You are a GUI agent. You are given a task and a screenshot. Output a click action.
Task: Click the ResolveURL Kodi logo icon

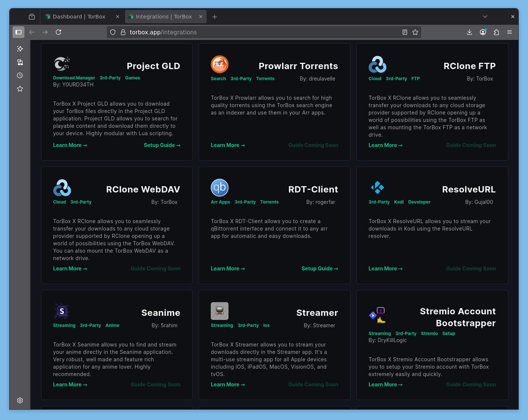coord(377,188)
